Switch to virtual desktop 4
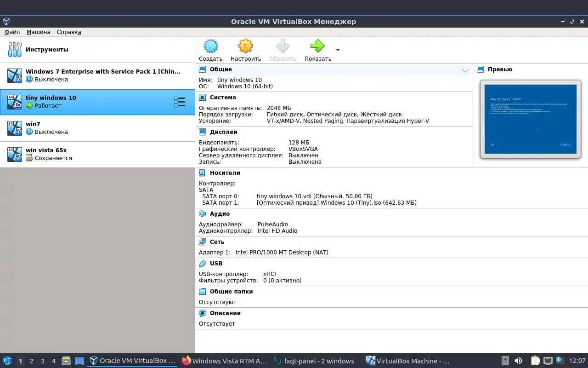Image resolution: width=588 pixels, height=368 pixels. point(53,361)
